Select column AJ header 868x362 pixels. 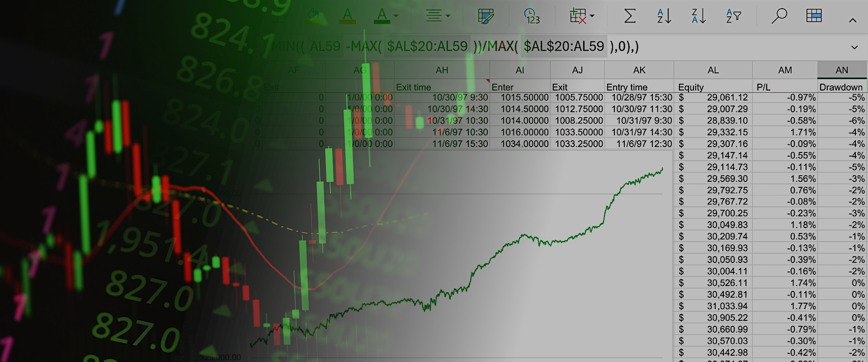pyautogui.click(x=577, y=70)
